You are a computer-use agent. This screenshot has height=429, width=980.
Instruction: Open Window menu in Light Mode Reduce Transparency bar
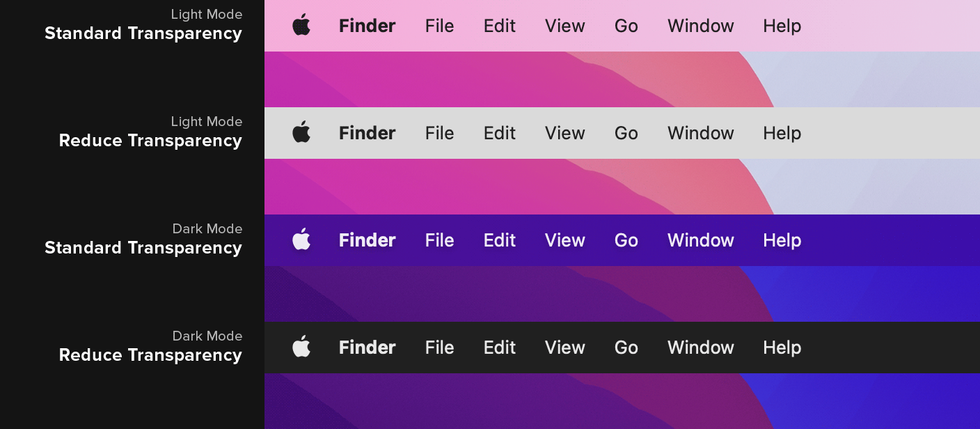pyautogui.click(x=701, y=133)
